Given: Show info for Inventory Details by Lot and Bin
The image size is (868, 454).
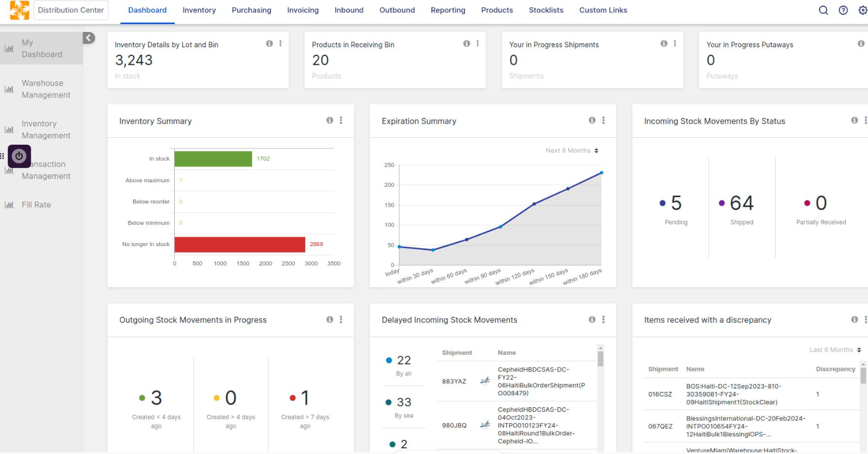Looking at the screenshot, I should tap(269, 43).
